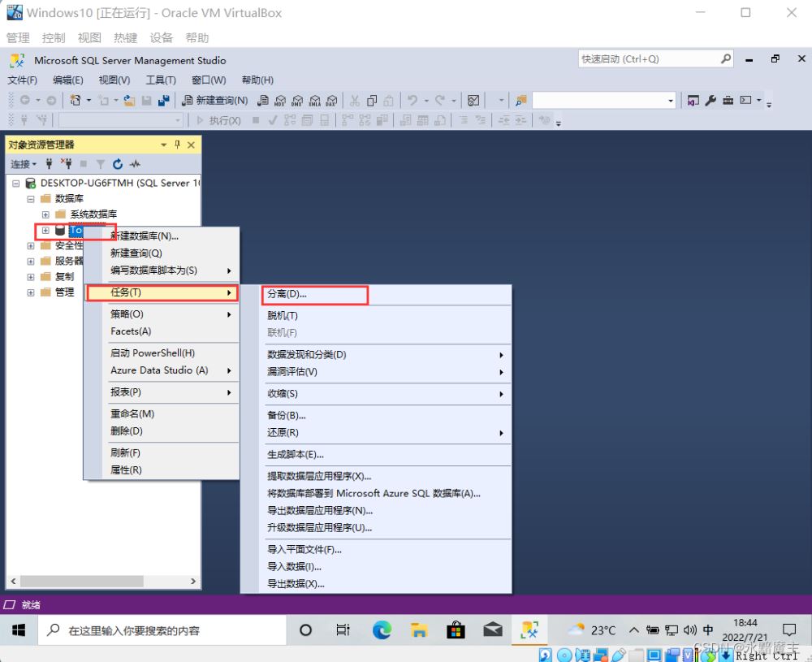Click the 新建查询(N) toolbar button
812x662 pixels.
coord(215,101)
